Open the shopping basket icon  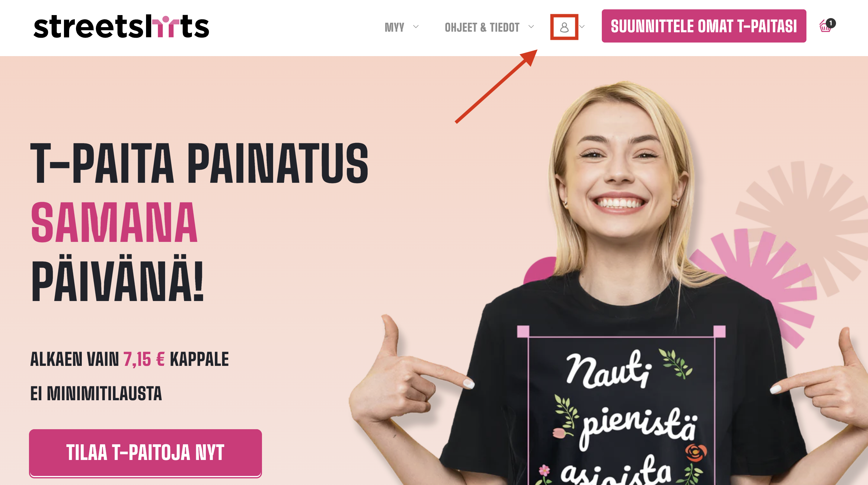(x=825, y=27)
